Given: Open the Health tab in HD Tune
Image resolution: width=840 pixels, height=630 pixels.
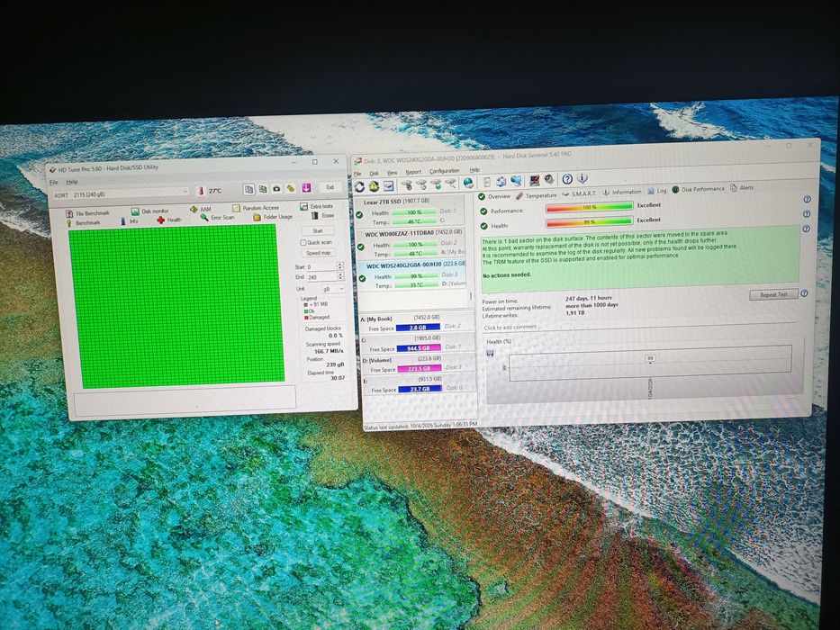Looking at the screenshot, I should click(x=169, y=220).
